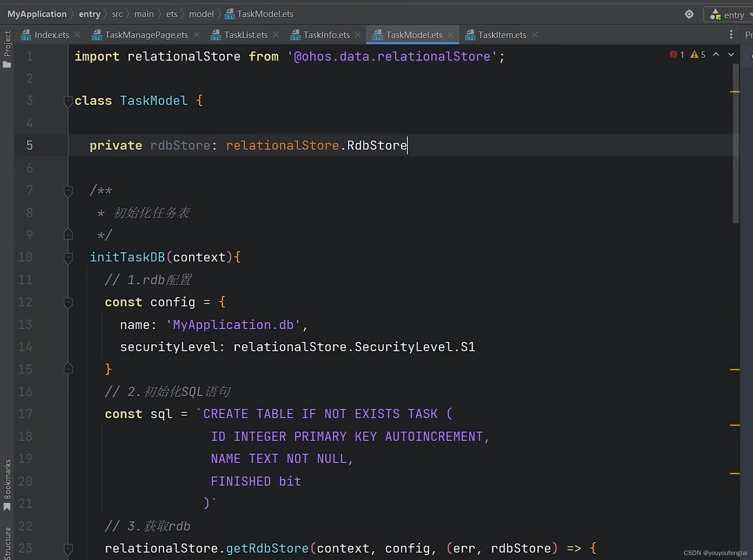Click the entry breadcrumb segment
Screen dimensions: 753x560
89,14
